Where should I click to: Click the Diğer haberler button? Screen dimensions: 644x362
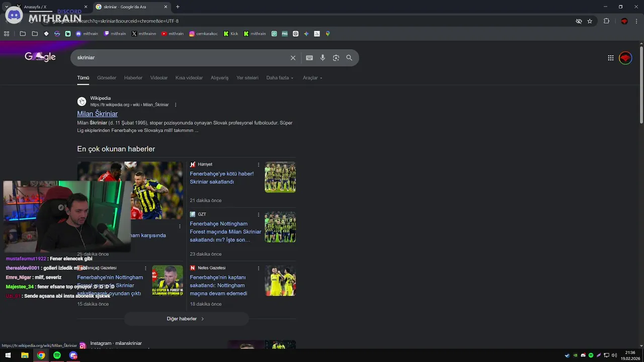(186, 319)
